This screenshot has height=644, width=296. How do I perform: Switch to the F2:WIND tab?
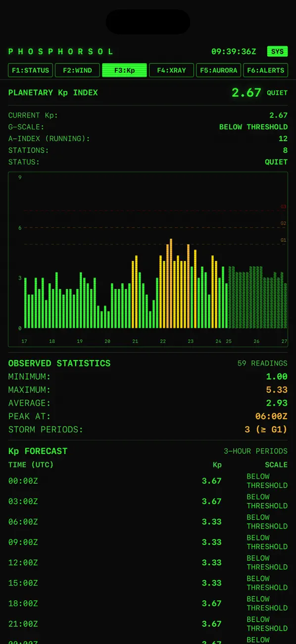click(77, 70)
